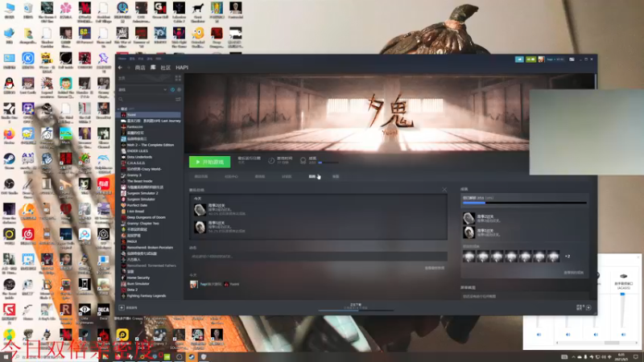Image resolution: width=644 pixels, height=362 pixels.
Task: Collapse the recent games section header
Action: (126, 109)
